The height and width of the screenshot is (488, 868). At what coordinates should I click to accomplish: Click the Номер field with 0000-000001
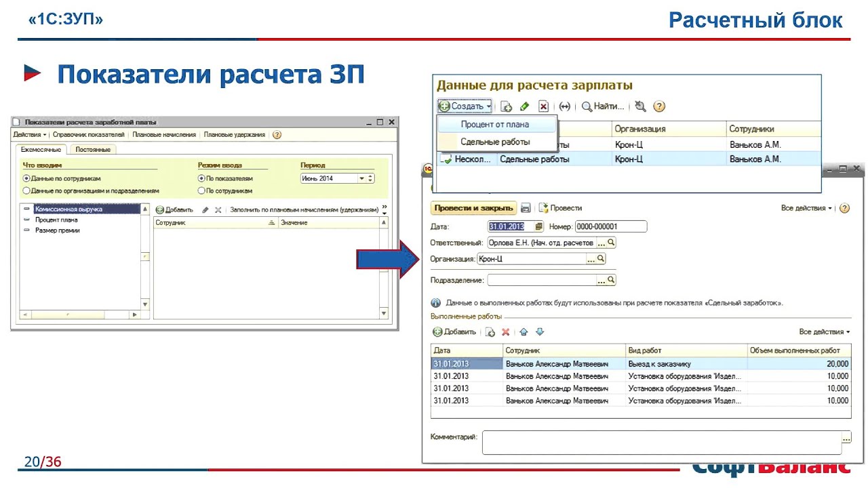(x=611, y=226)
